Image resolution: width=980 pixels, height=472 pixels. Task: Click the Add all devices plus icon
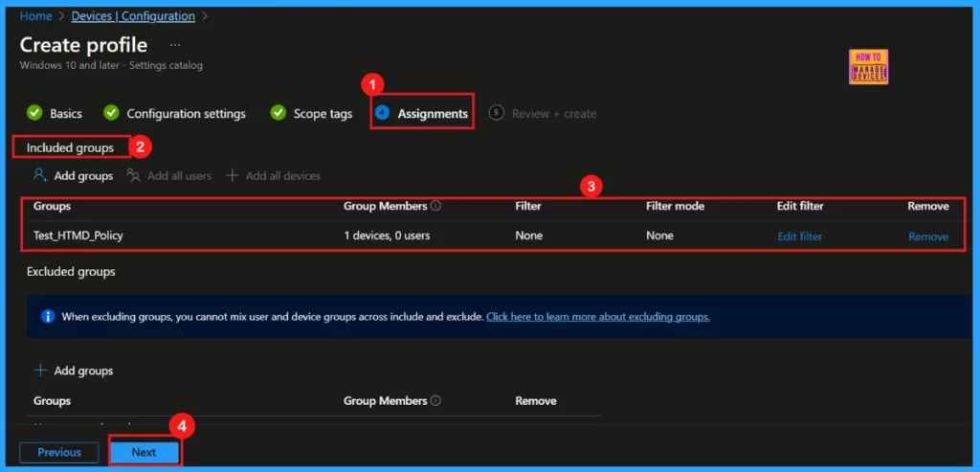[x=233, y=175]
